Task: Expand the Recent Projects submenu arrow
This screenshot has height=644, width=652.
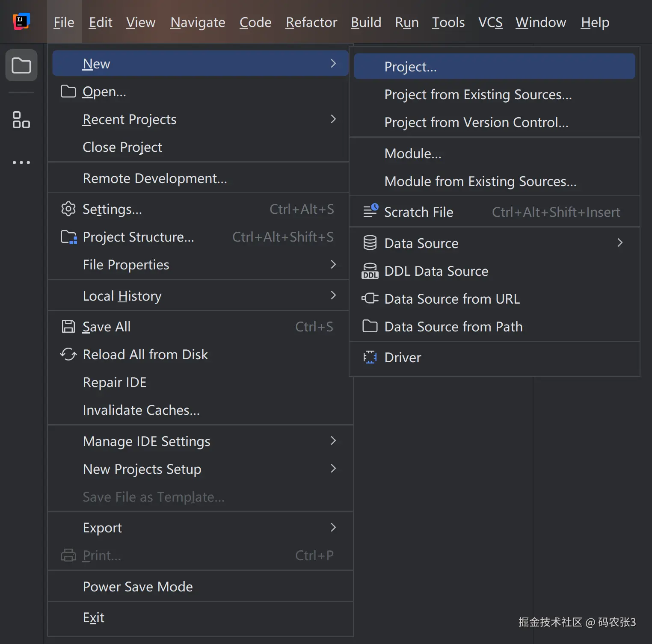Action: pos(333,119)
